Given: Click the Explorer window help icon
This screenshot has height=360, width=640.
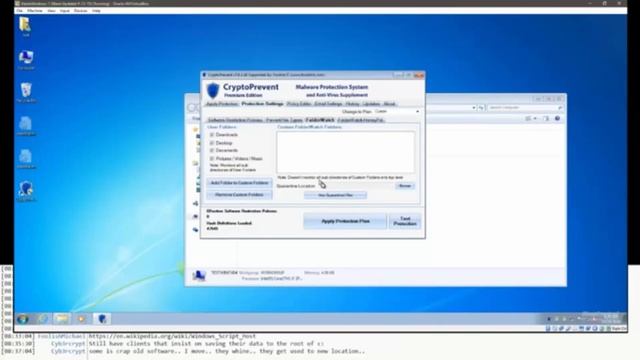Looking at the screenshot, I should point(558,118).
